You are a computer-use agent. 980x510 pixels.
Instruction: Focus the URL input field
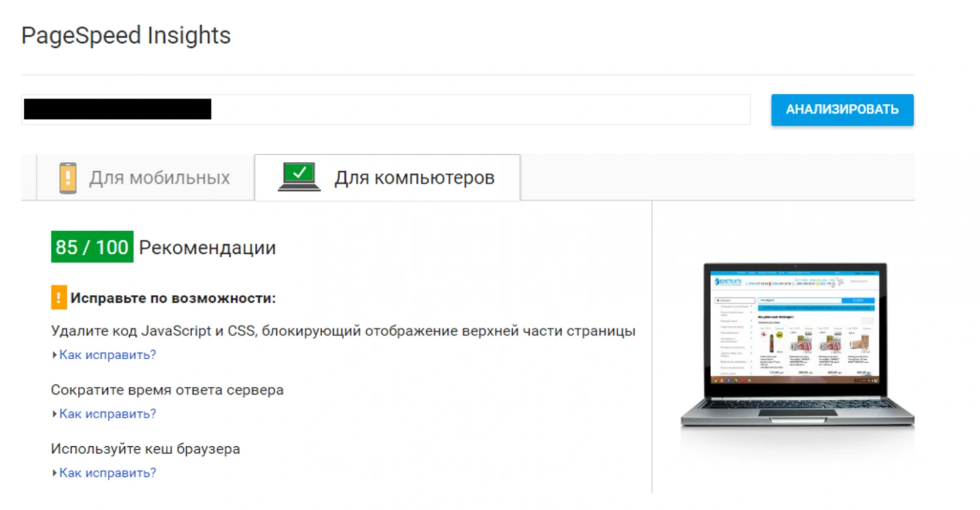click(x=478, y=110)
